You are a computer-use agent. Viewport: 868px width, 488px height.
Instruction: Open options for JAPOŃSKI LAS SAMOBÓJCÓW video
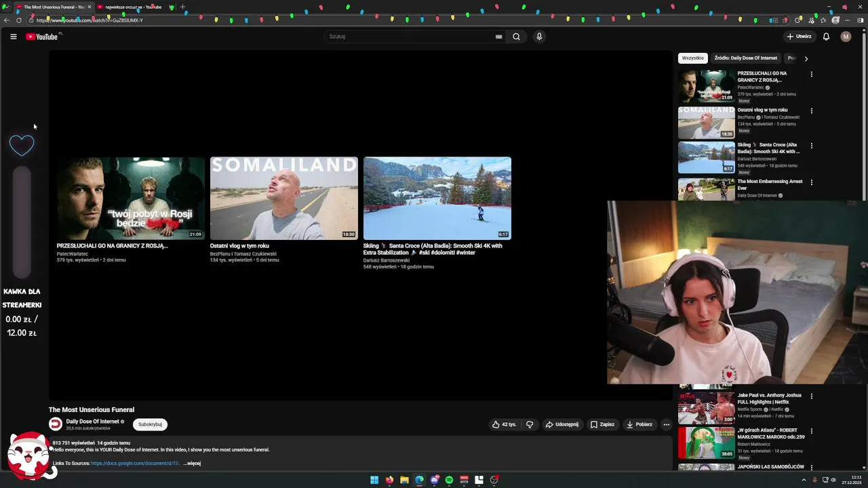point(812,468)
